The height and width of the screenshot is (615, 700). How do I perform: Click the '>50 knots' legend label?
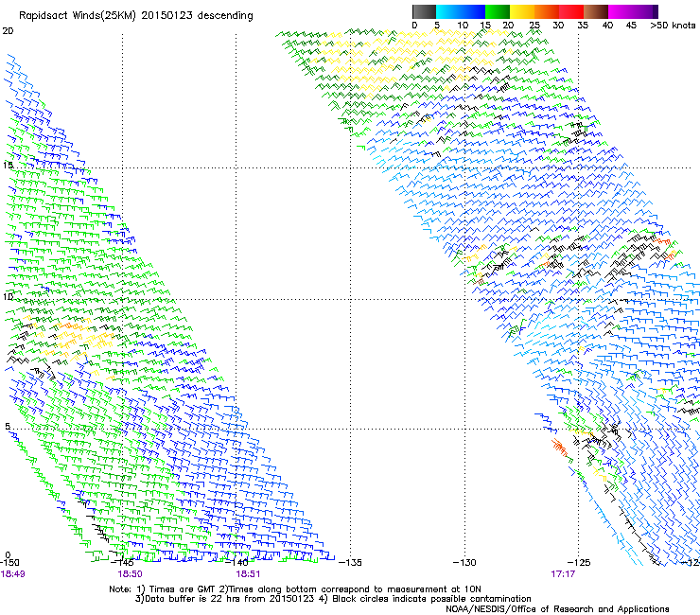coord(673,26)
